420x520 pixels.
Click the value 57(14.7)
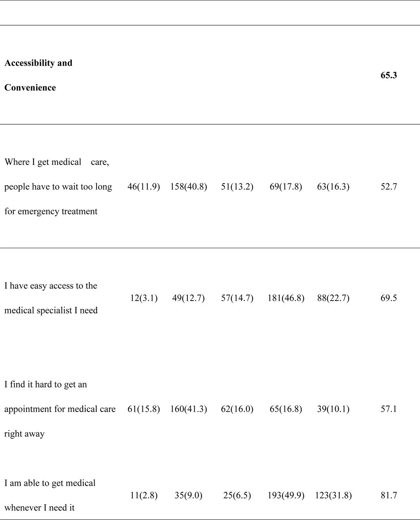237,298
